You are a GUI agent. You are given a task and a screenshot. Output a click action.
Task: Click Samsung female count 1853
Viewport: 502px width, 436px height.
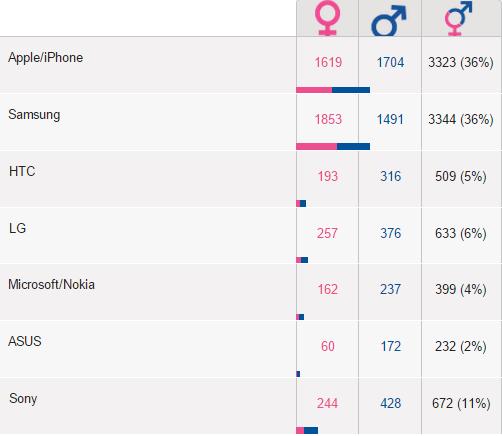coord(328,120)
